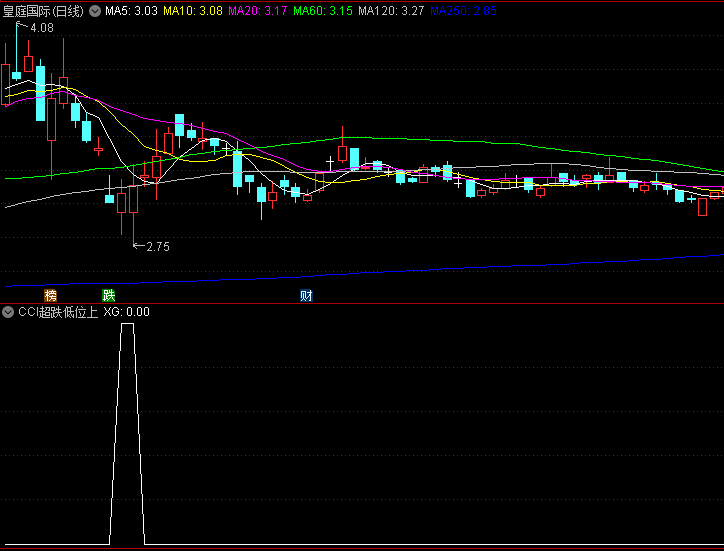Open the dropdown arrow beside 皇庭国际(日线)
The image size is (724, 551).
pos(95,12)
